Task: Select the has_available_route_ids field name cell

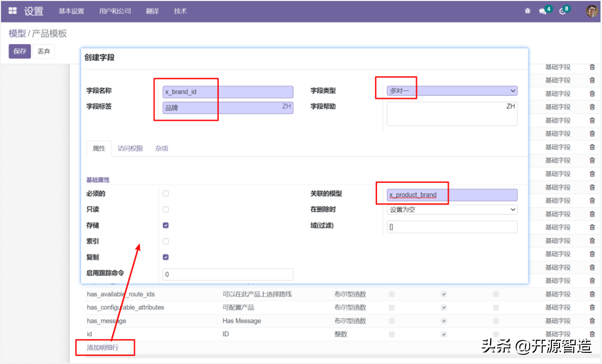Action: tap(121, 294)
